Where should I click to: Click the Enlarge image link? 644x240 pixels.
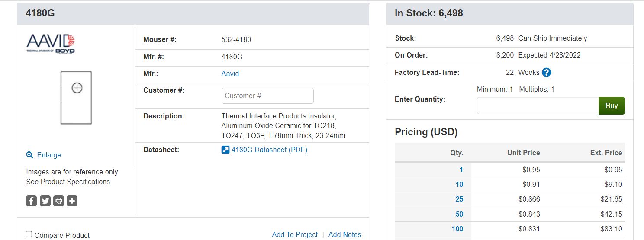(x=49, y=155)
